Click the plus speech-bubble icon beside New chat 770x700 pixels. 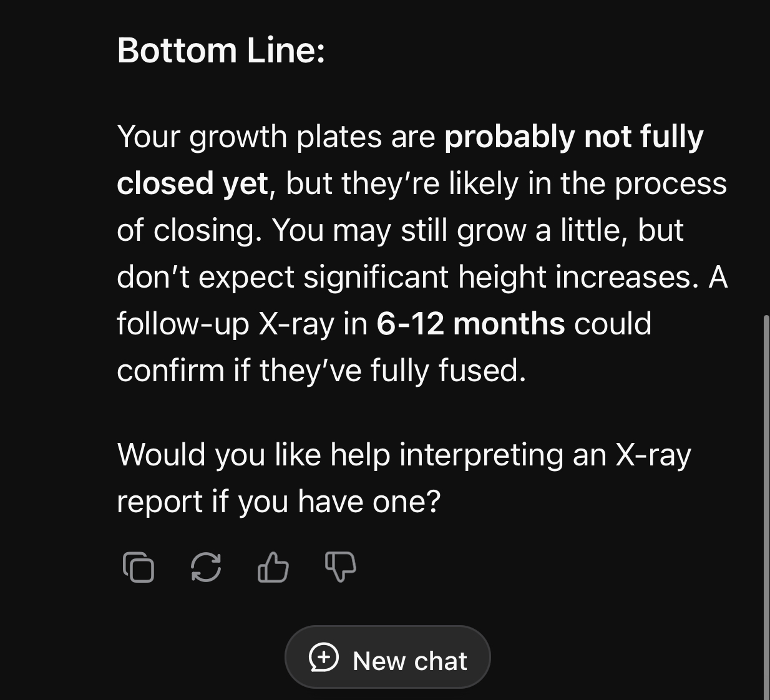324,658
